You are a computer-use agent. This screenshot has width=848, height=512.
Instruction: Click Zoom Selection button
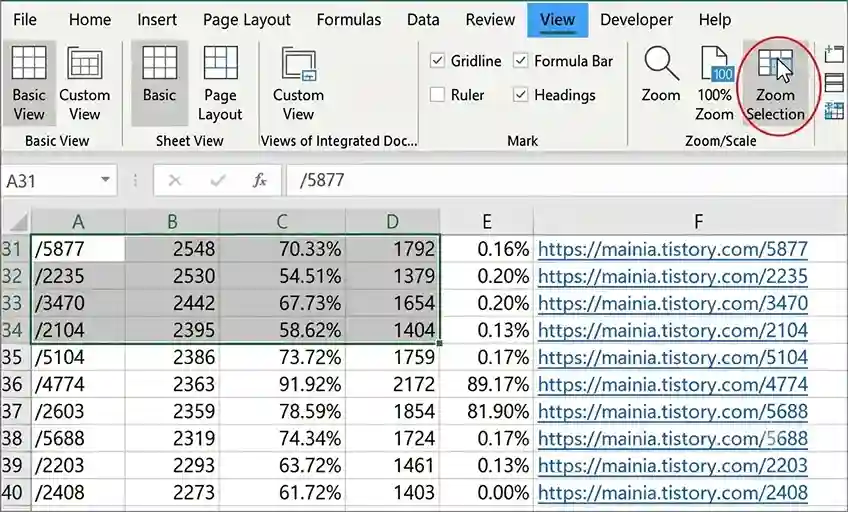pyautogui.click(x=776, y=83)
